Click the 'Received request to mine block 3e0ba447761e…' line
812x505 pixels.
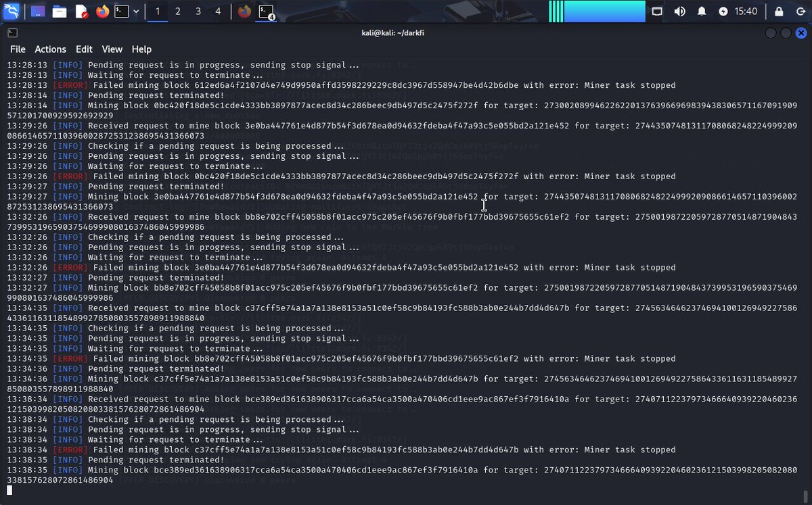point(403,131)
